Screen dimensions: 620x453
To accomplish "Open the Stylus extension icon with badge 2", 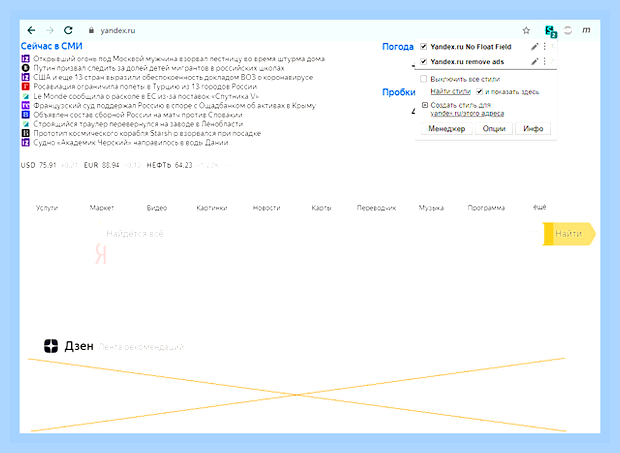I will point(550,31).
